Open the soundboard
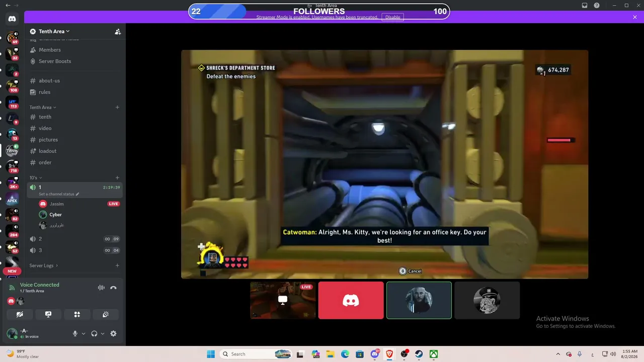The image size is (644, 362). [106, 314]
